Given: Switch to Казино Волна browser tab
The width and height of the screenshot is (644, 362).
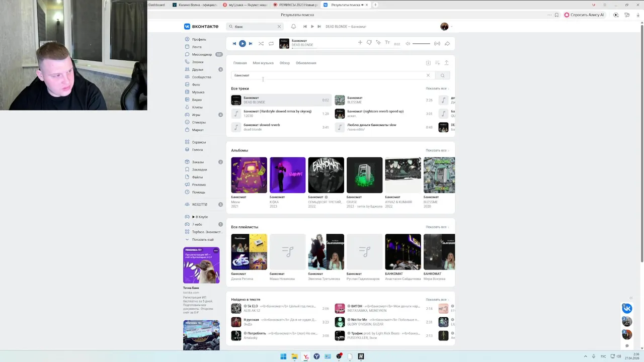Looking at the screenshot, I should [x=195, y=5].
